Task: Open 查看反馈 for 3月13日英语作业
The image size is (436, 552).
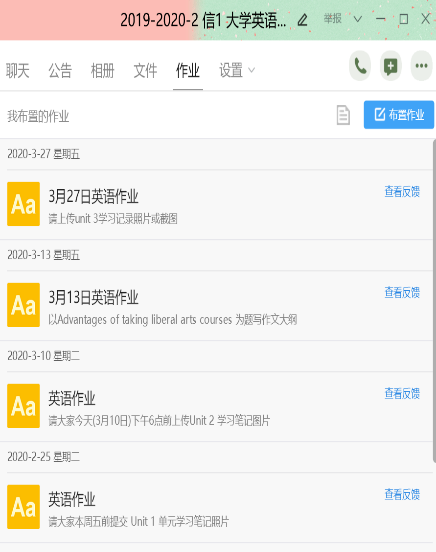Action: pyautogui.click(x=402, y=293)
